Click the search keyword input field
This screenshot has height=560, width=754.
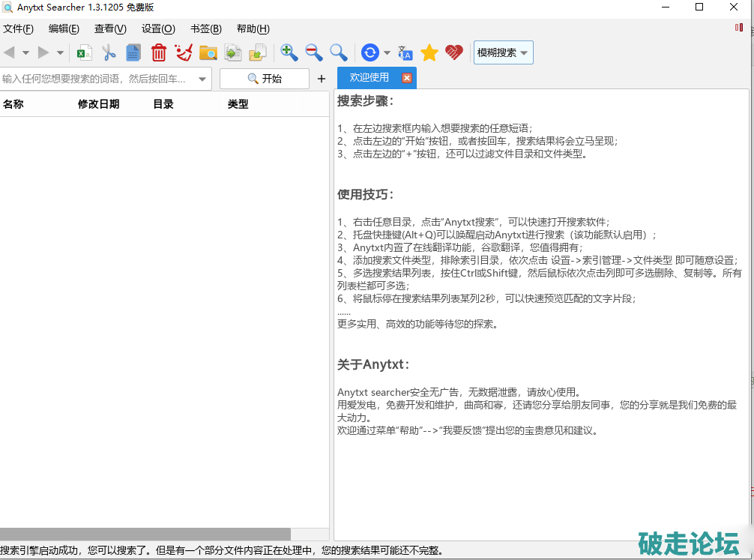tap(97, 79)
